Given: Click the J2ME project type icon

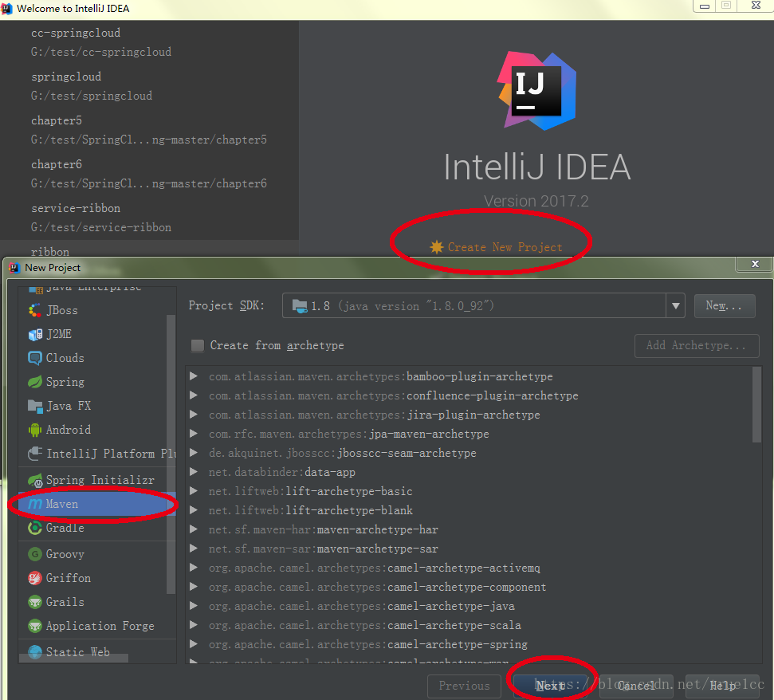Looking at the screenshot, I should point(35,335).
